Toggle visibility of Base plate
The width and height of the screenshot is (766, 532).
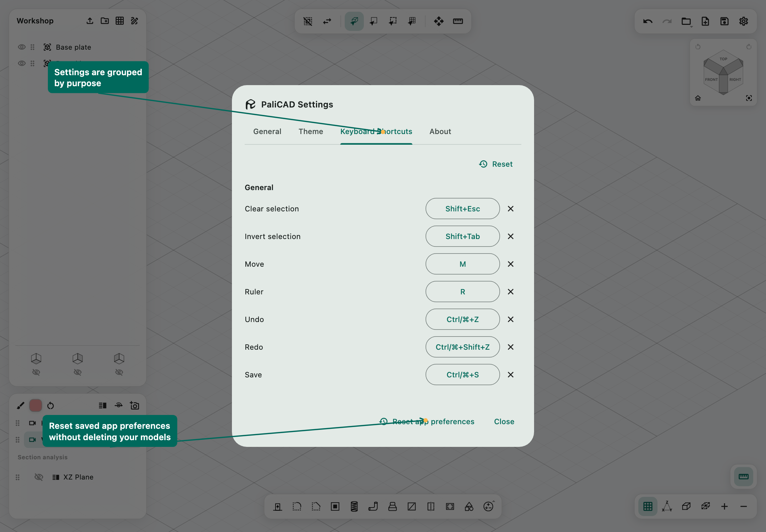(22, 47)
